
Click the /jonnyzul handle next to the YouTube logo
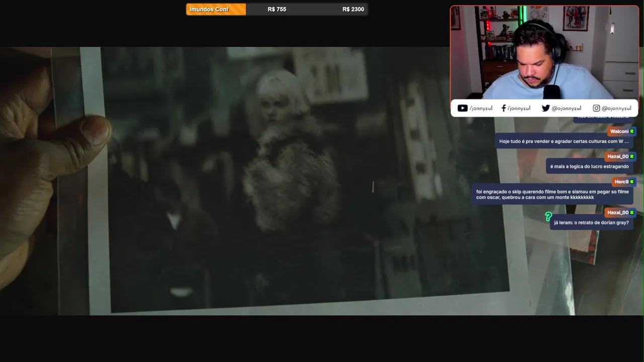pyautogui.click(x=481, y=108)
